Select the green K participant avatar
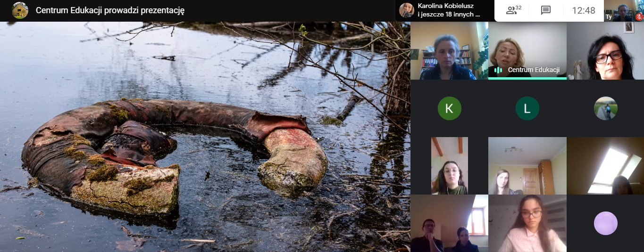Image resolution: width=644 pixels, height=252 pixels. [x=449, y=108]
